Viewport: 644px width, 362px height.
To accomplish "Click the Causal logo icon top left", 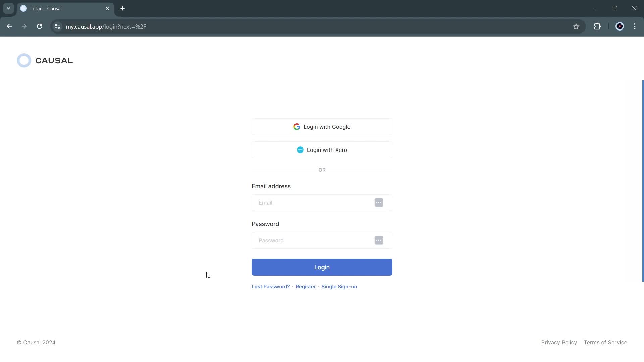I will pos(24,61).
